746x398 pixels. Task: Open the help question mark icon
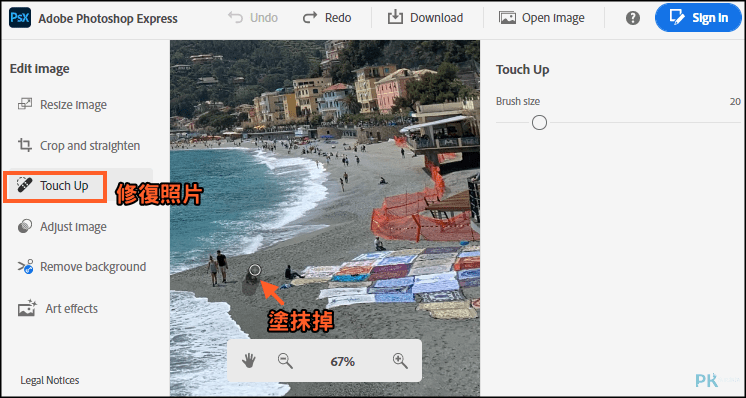(x=632, y=19)
